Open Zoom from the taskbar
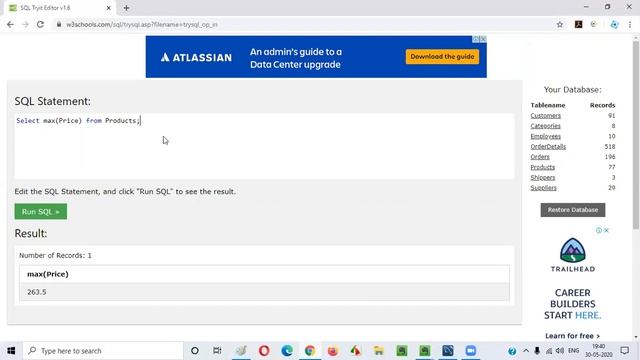640x360 pixels. coord(471,351)
